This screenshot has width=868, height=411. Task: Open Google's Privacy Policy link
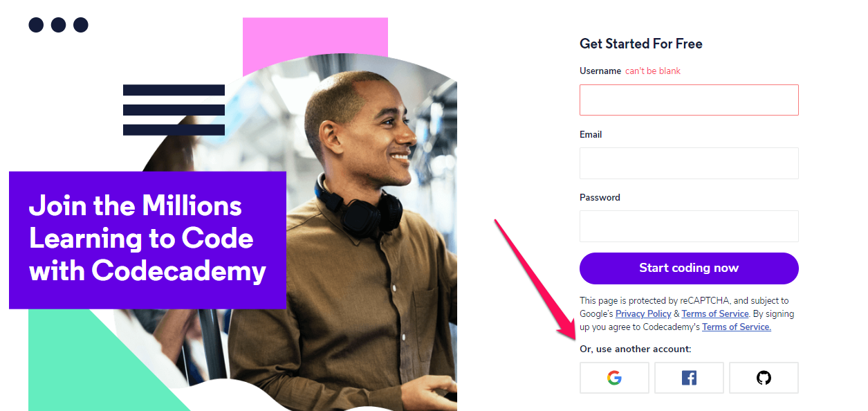[643, 313]
